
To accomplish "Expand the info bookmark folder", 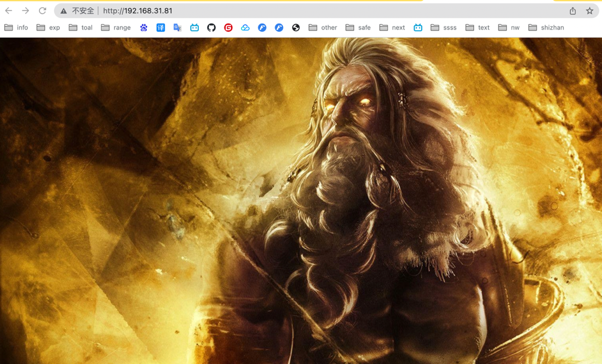I will 16,27.
